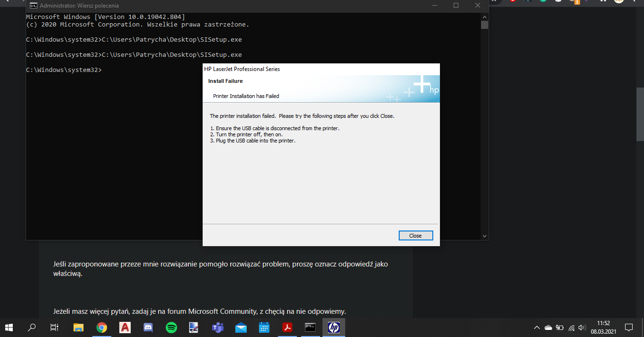This screenshot has width=644, height=337.
Task: Click Command Prompt scrollbar up arrow
Action: click(x=484, y=16)
